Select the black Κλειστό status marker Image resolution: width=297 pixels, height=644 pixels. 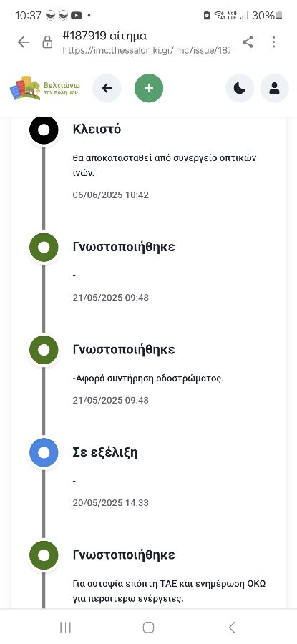coord(44,130)
